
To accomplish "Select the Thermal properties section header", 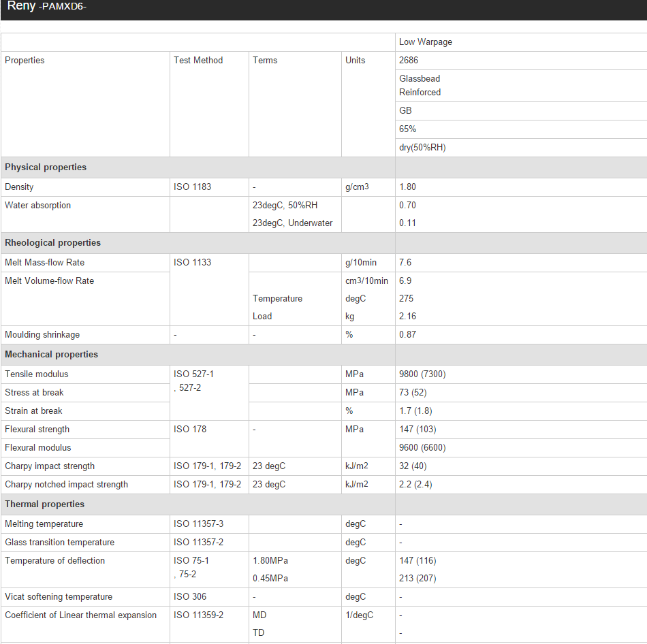I will 44,504.
